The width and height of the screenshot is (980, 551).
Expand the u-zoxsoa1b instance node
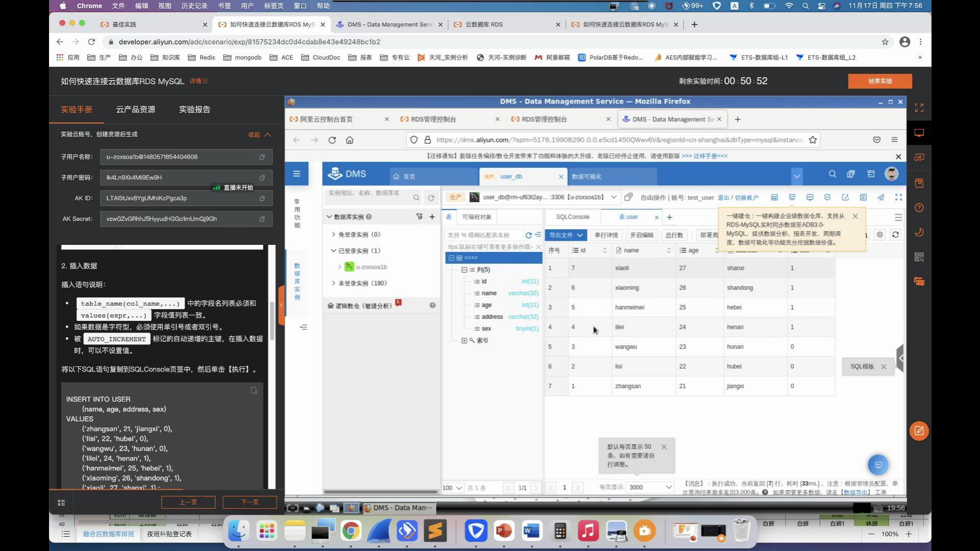coord(340,267)
